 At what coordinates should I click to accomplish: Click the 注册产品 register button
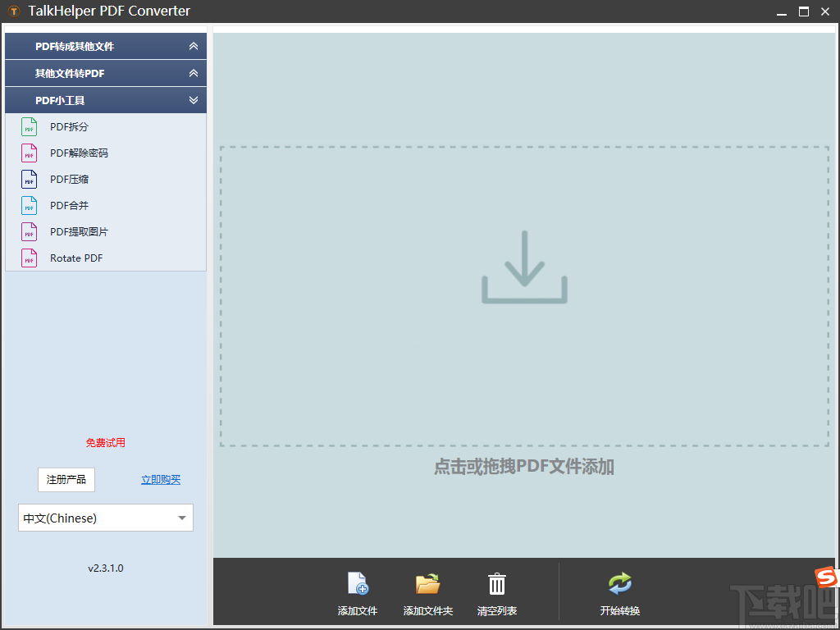tap(66, 479)
